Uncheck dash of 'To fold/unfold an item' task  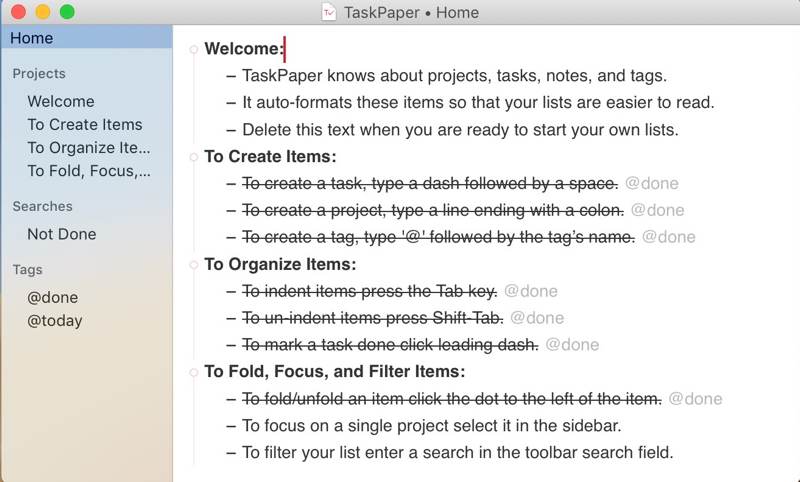click(x=231, y=399)
